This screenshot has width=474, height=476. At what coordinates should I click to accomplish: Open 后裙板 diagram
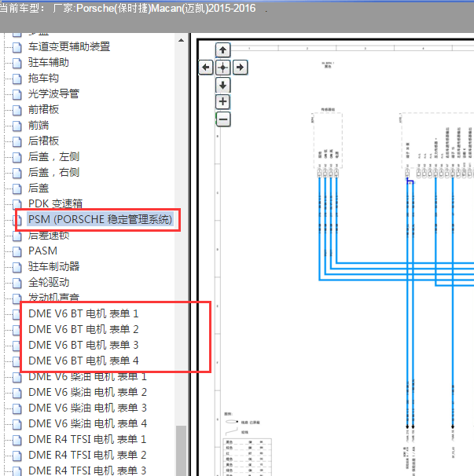point(43,141)
